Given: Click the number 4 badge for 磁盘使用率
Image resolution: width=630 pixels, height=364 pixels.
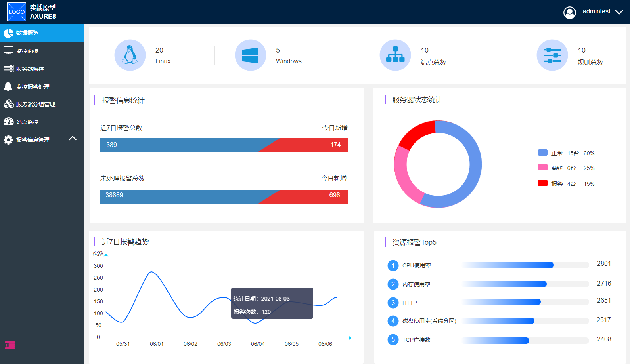Looking at the screenshot, I should 393,321.
